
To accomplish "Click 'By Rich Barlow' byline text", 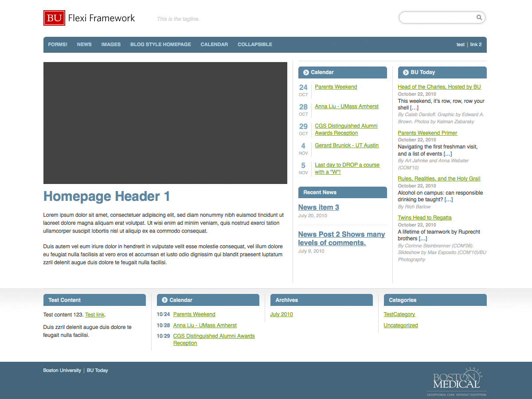I will tap(414, 207).
